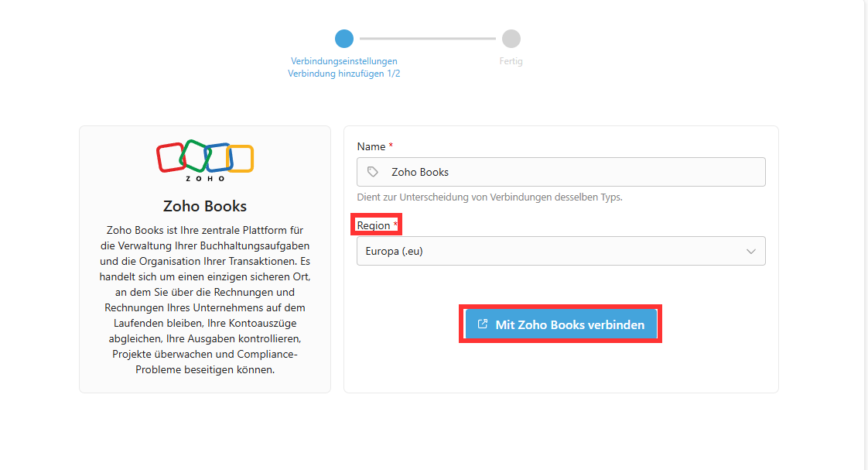The width and height of the screenshot is (868, 470).
Task: Select the Verbindungseinstellungen step circle
Action: 343,39
